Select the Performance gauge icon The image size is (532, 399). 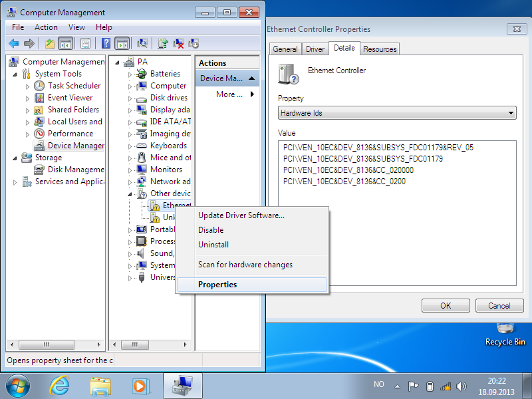click(39, 134)
